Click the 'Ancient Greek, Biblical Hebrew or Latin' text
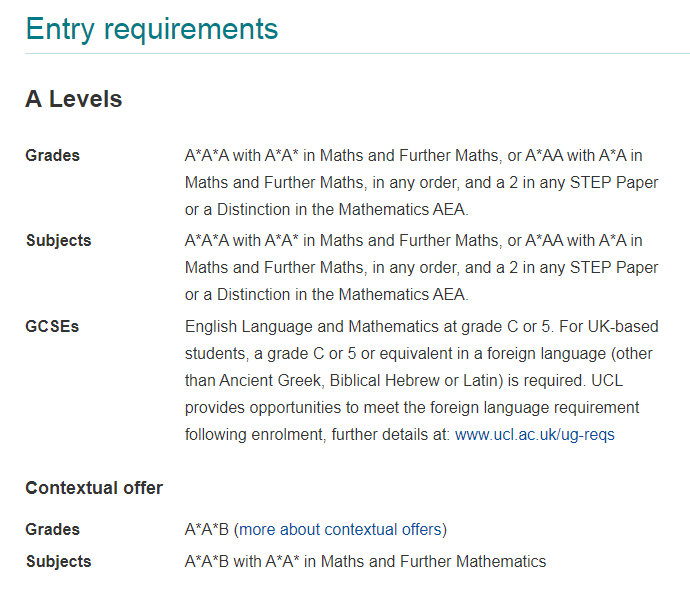 coord(370,381)
